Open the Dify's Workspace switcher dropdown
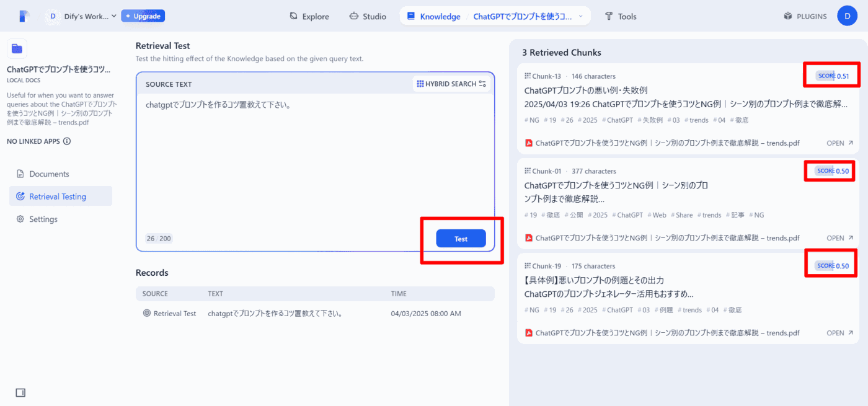Screen dimensions: 868x406 point(81,16)
